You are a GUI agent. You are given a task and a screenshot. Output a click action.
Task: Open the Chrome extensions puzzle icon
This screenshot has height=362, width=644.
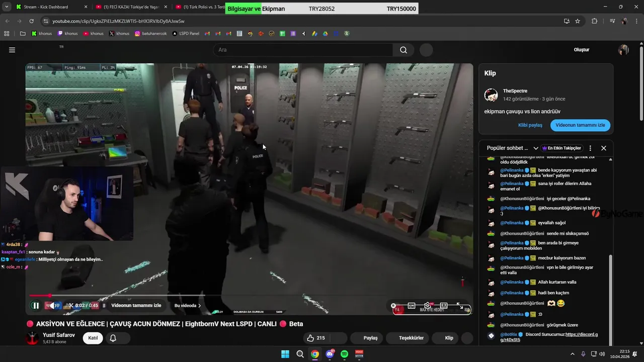coord(595,21)
